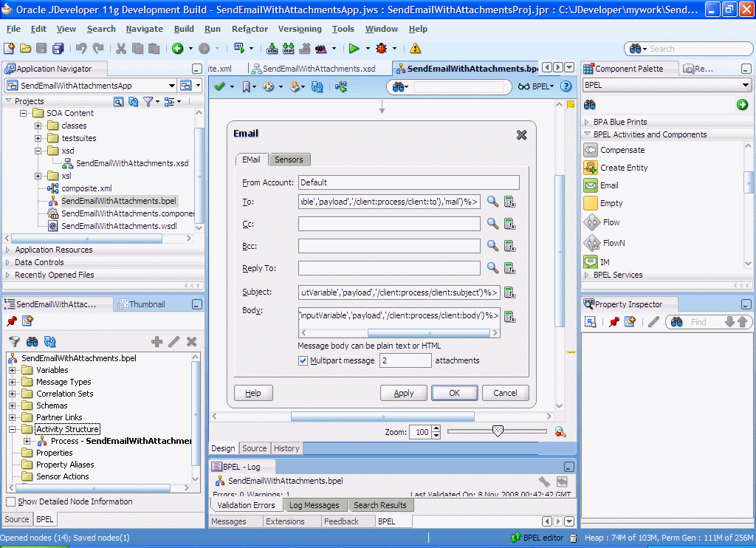
Task: Select SendEmailWithAttachments.wsdl in project tree
Action: click(119, 226)
